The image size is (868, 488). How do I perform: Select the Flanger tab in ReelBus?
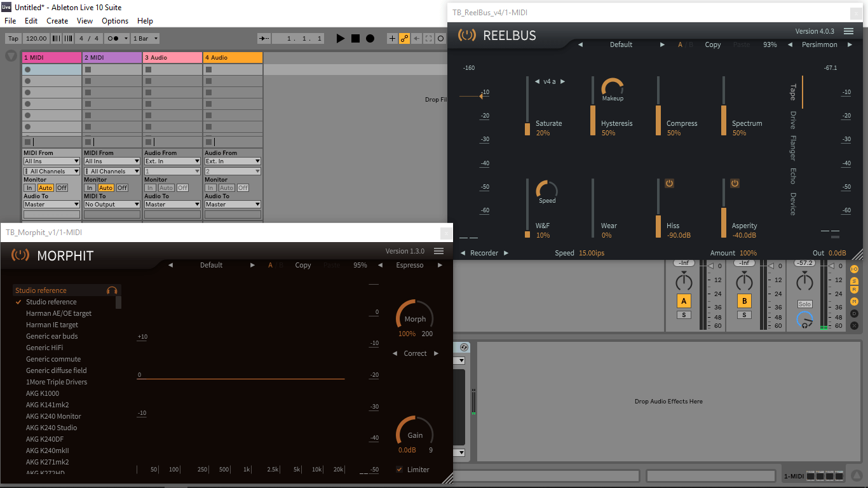pos(792,147)
